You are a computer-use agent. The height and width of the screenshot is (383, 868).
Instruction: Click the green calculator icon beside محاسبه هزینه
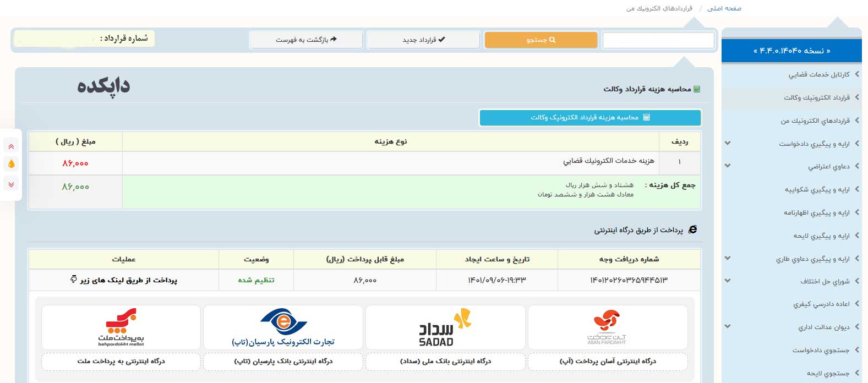pyautogui.click(x=697, y=89)
